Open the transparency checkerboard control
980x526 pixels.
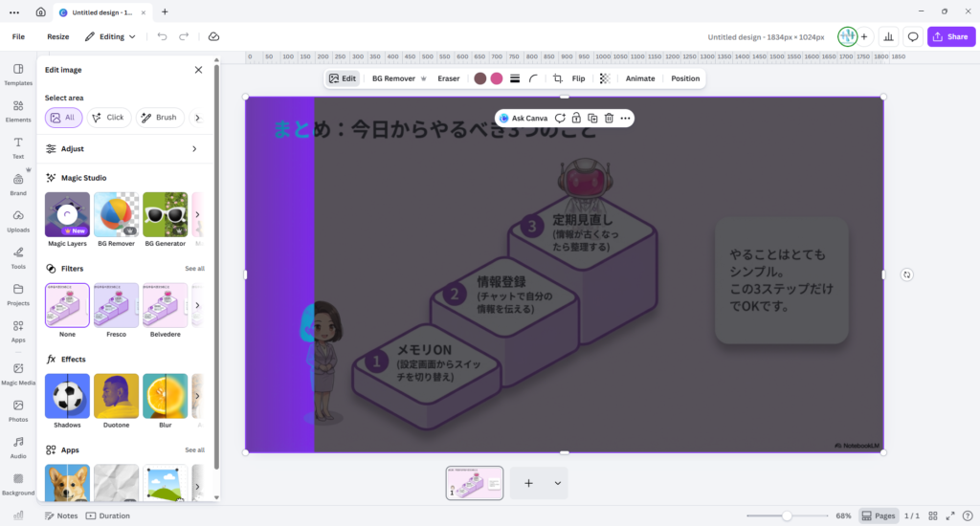(605, 78)
